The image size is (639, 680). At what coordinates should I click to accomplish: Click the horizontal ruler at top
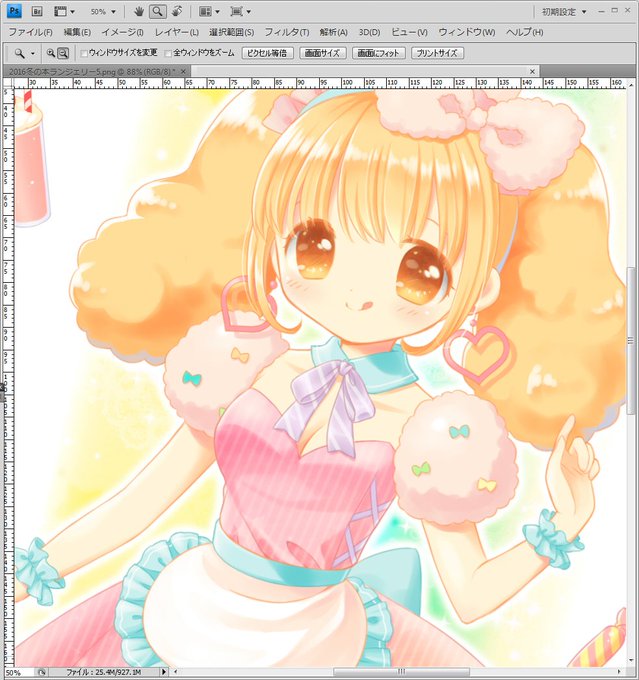point(321,83)
